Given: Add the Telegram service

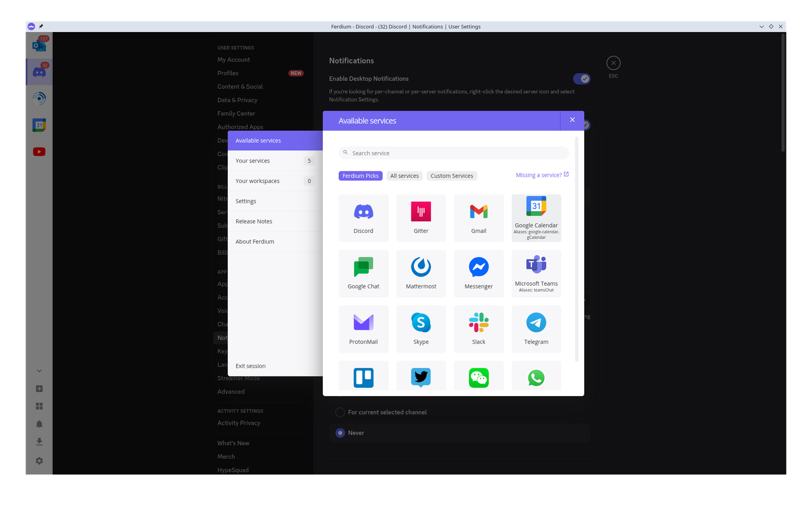Looking at the screenshot, I should pyautogui.click(x=536, y=329).
